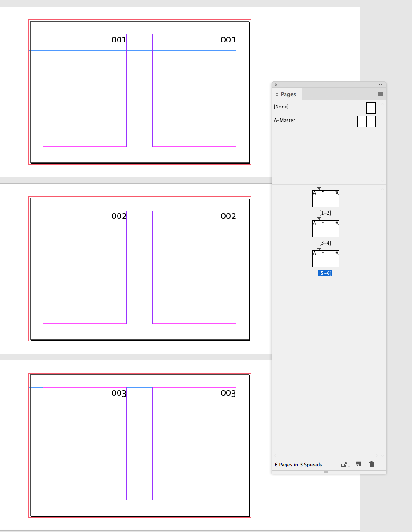Select the [1-2] page number label
This screenshot has height=532, width=412.
point(325,213)
